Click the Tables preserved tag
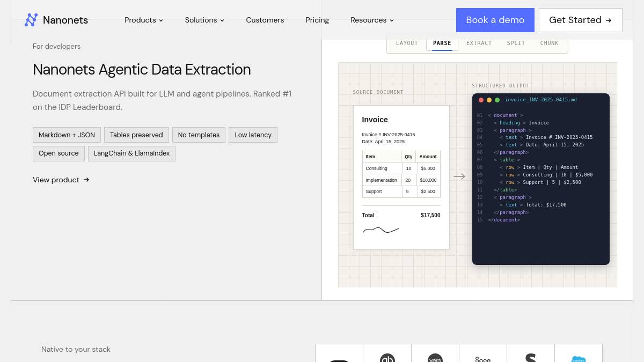Image resolution: width=644 pixels, height=362 pixels. (136, 135)
